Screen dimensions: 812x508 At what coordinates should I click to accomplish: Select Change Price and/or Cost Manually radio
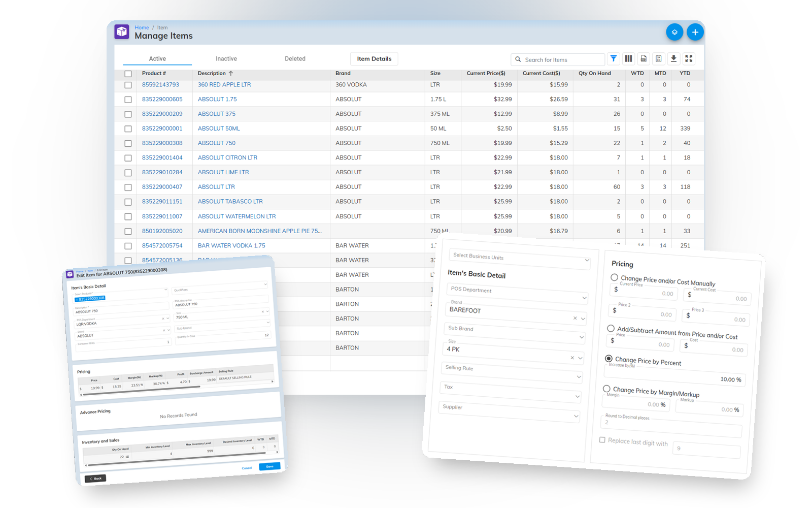click(614, 277)
